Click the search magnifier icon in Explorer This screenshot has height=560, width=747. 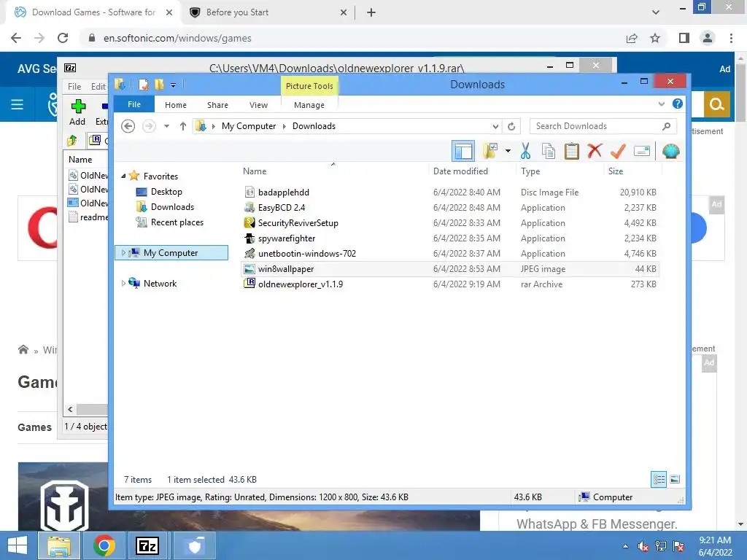pyautogui.click(x=667, y=126)
